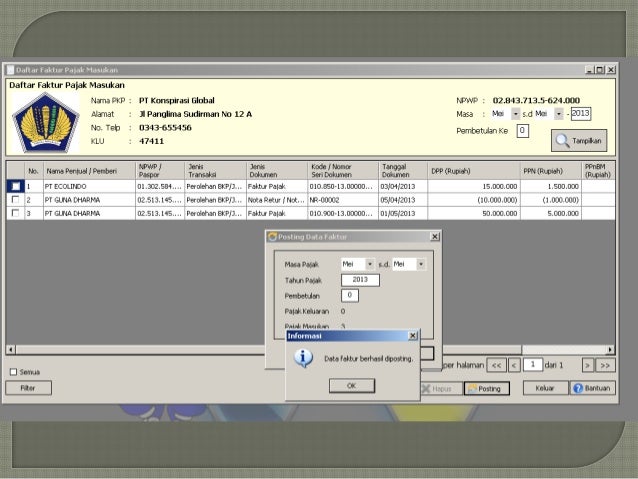Open the Masa Pajak start month dropdown in dialog

click(x=370, y=264)
